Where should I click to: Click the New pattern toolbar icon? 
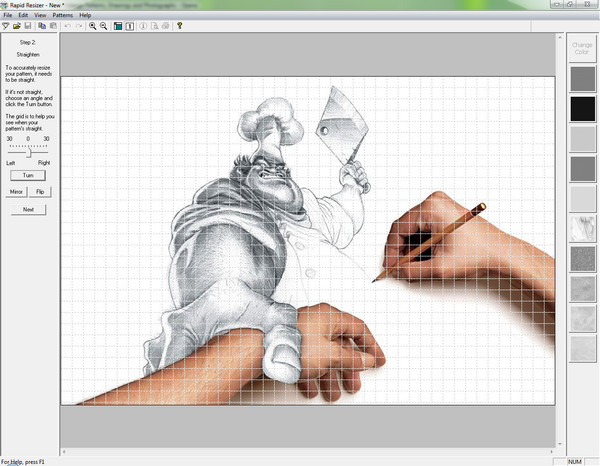click(x=6, y=26)
